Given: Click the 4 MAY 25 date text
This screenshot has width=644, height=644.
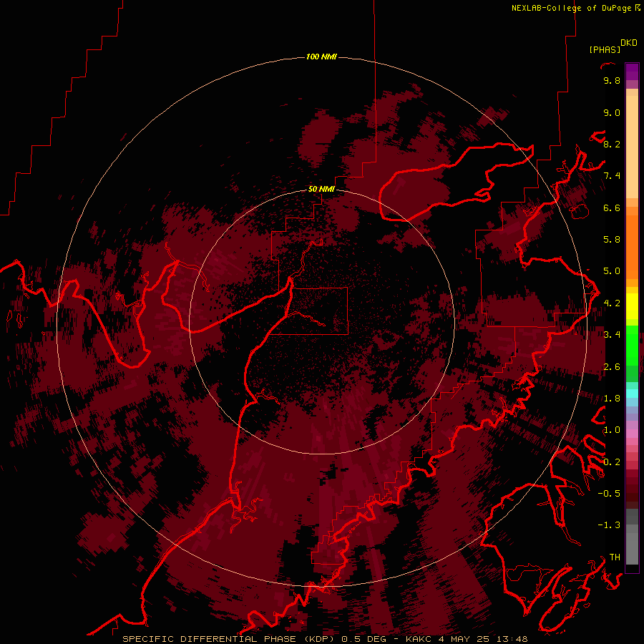Looking at the screenshot, I should [464, 639].
